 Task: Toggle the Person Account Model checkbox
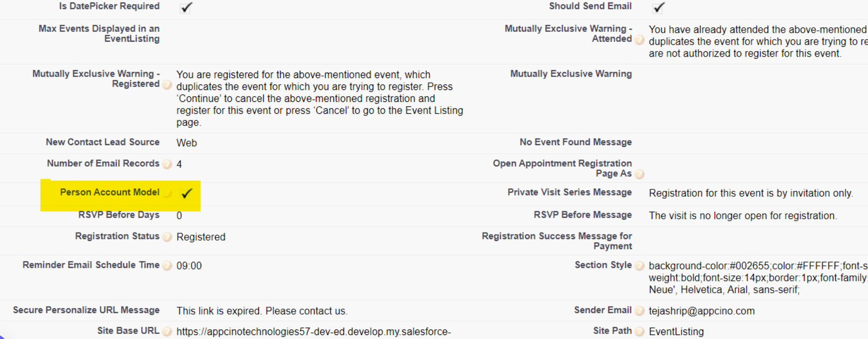click(x=186, y=193)
